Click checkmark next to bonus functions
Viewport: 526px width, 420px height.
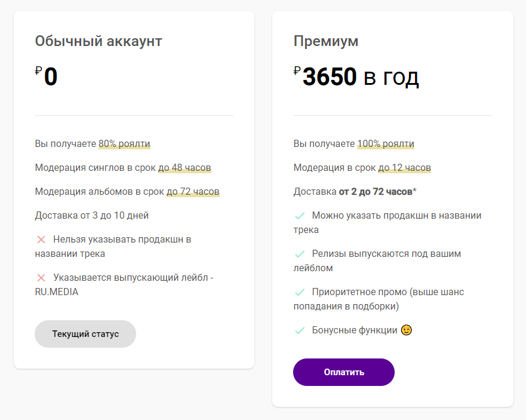pos(300,330)
